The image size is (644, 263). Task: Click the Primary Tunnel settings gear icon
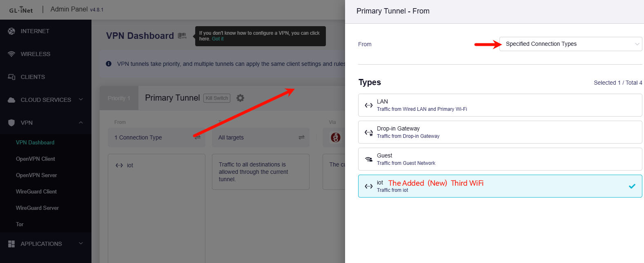[241, 98]
